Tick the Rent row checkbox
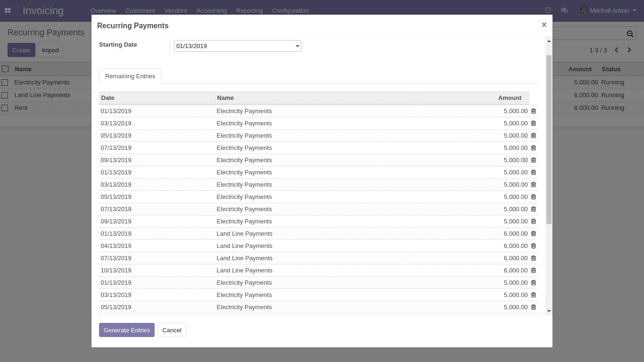This screenshot has width=644, height=362. click(x=5, y=107)
